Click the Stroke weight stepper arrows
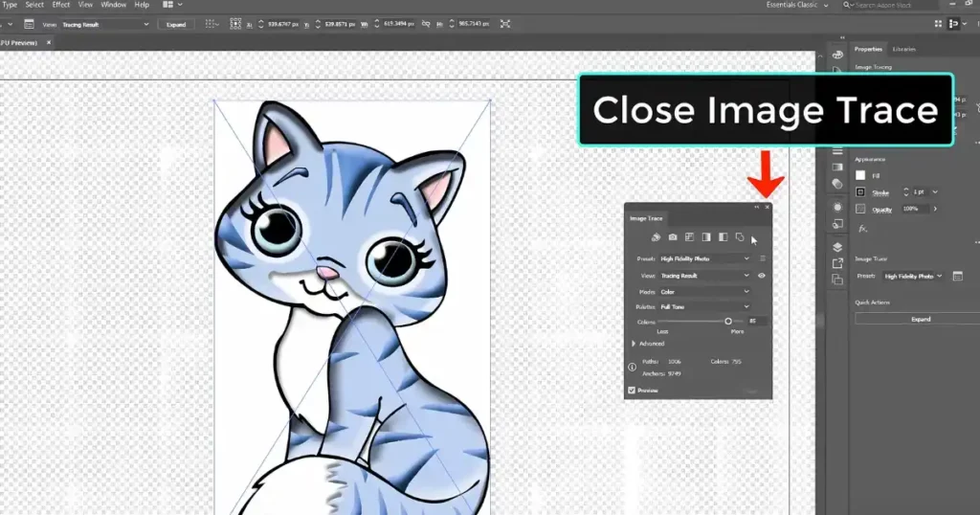Image resolution: width=980 pixels, height=515 pixels. (905, 192)
